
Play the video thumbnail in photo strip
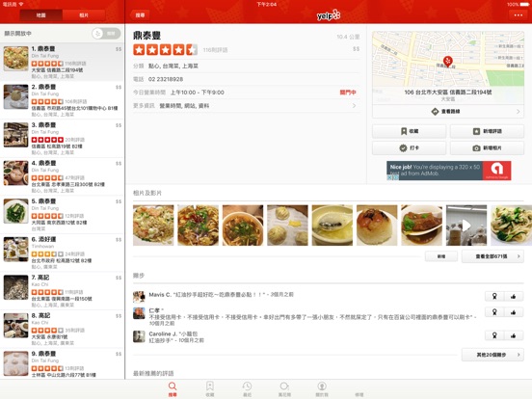point(466,225)
